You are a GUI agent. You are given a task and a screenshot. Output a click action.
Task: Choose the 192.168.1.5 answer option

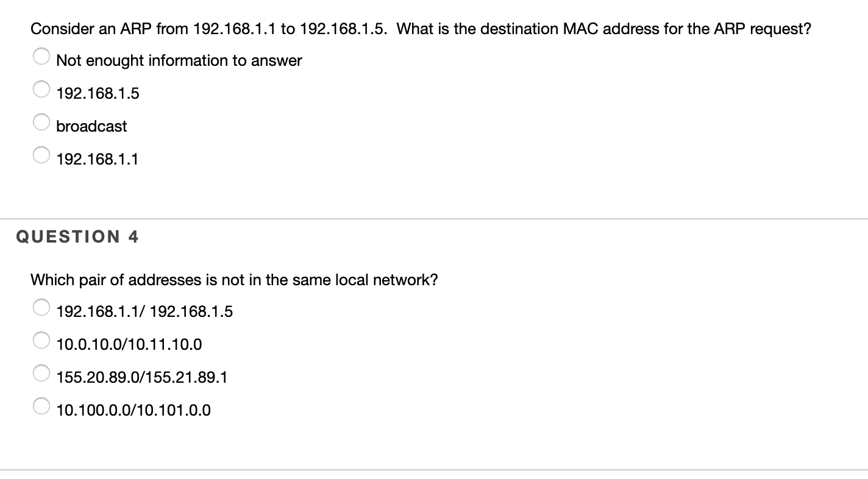(x=41, y=89)
